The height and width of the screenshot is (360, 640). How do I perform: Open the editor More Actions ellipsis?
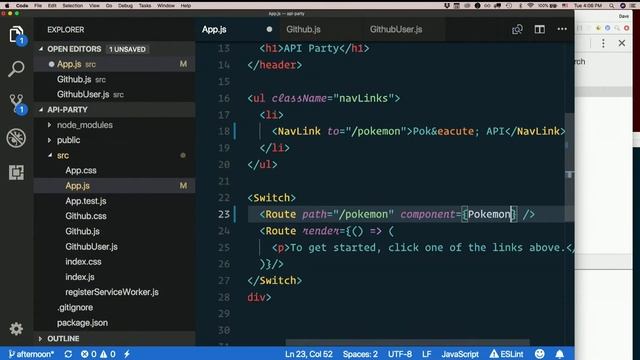point(562,29)
